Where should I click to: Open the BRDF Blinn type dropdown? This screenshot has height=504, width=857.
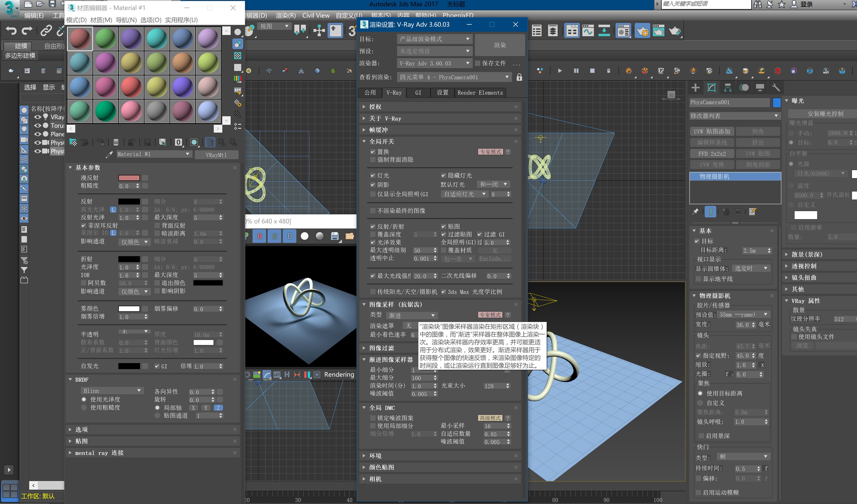112,391
